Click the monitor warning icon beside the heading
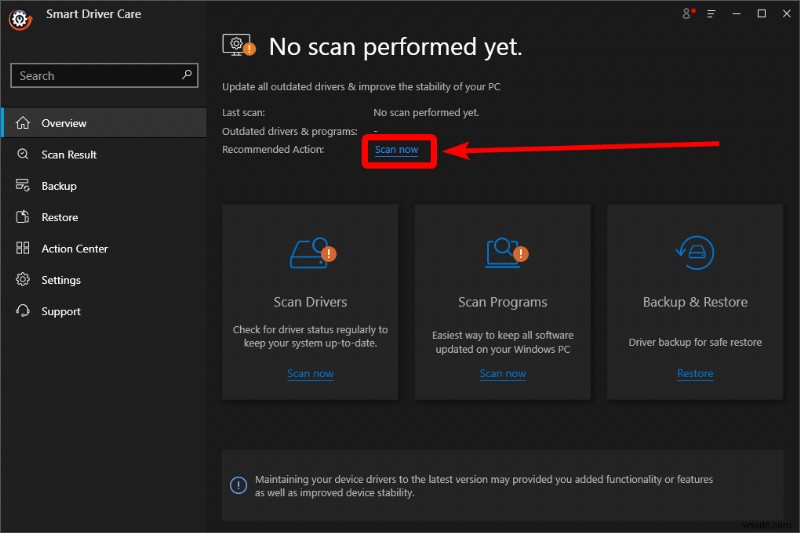 [x=239, y=46]
